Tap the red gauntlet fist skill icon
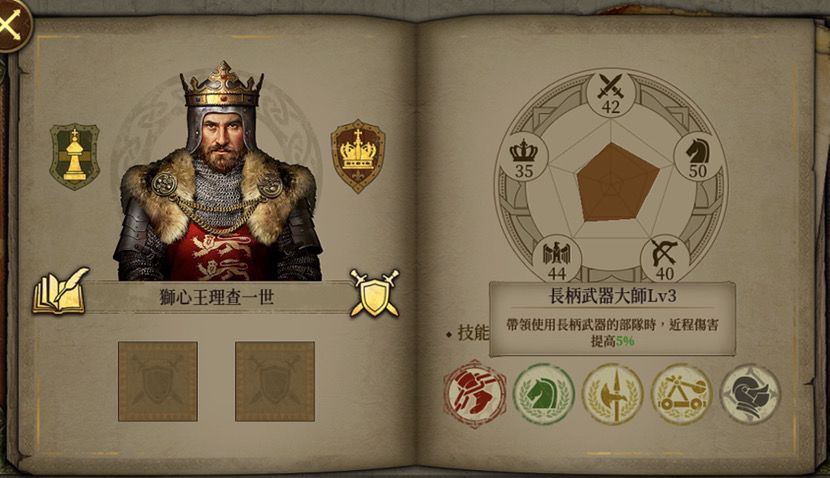 pos(475,394)
